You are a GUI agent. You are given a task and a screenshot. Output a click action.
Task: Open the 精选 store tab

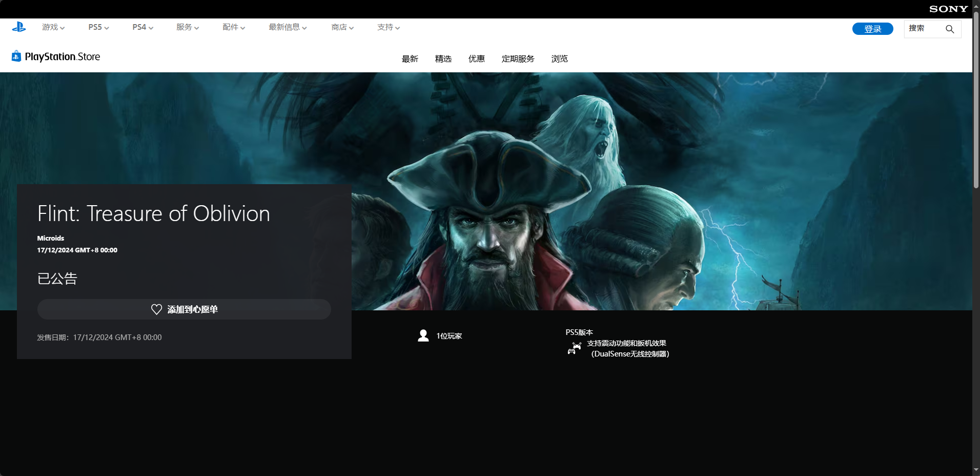443,59
